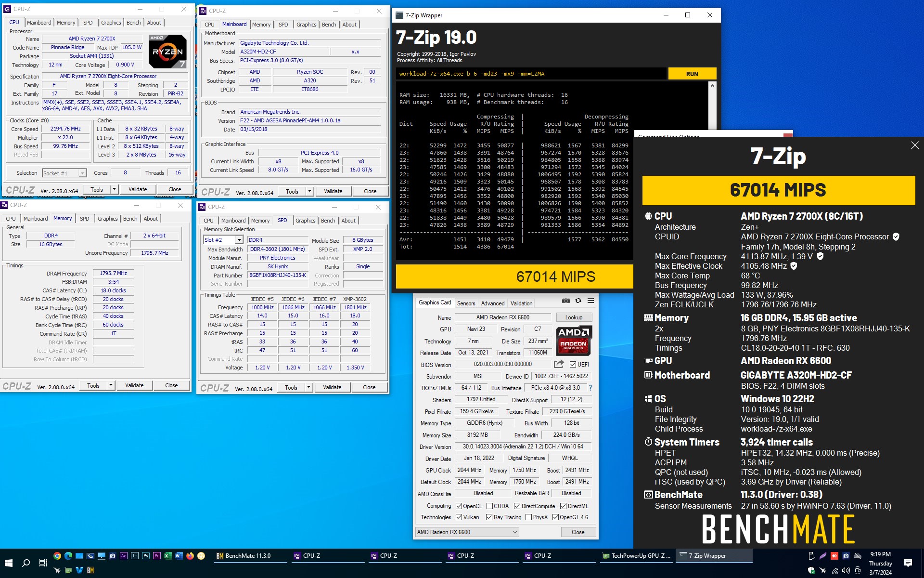Toggle the DirectCompute checkbox
The width and height of the screenshot is (924, 578).
[x=517, y=506]
